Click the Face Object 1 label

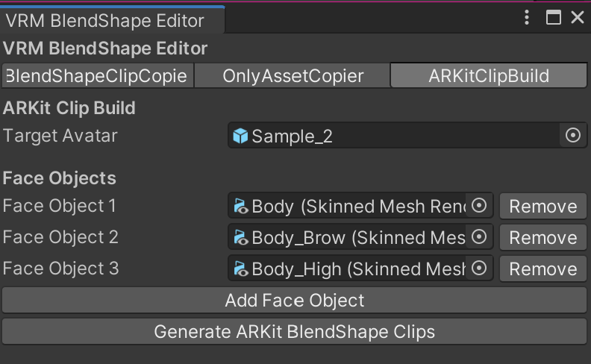[59, 206]
